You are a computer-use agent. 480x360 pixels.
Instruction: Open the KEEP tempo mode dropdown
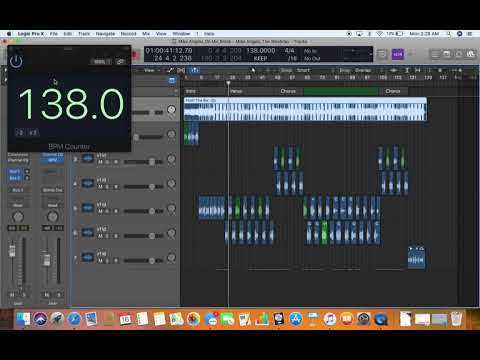[260, 58]
